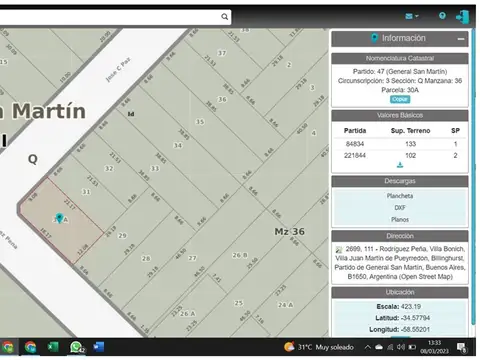Click the small image icon before the address
Screen dimensions: 480x360
339,249
